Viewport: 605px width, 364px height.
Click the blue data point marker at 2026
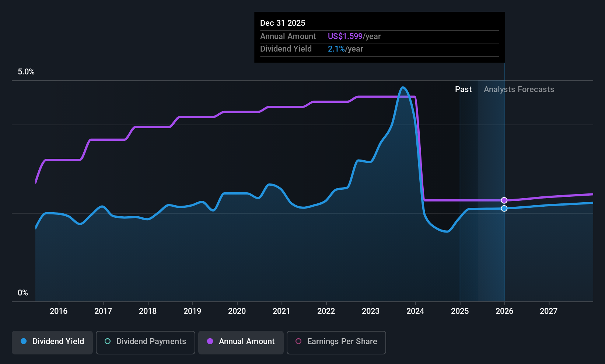coord(504,209)
